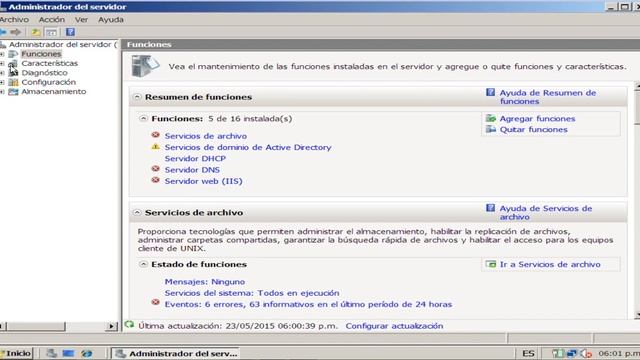This screenshot has height=360, width=640.
Task: Click Ir a Servicios de archivo link
Action: (550, 264)
